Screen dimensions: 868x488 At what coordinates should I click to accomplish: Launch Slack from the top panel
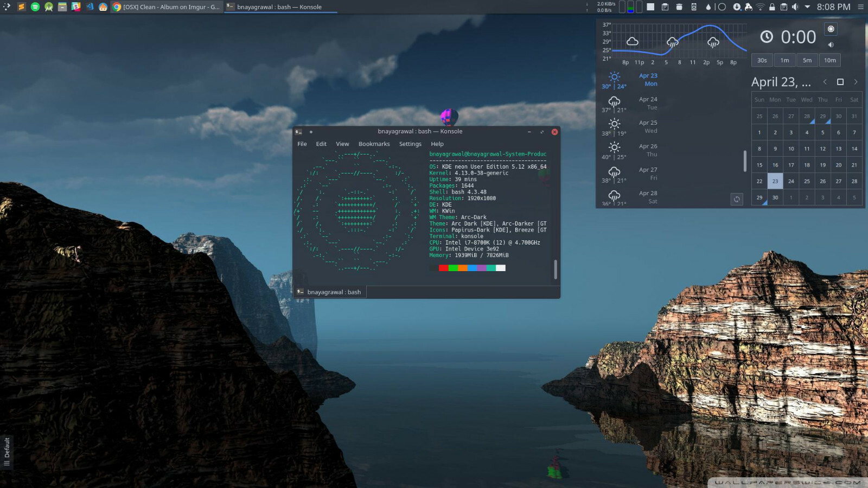click(x=76, y=7)
